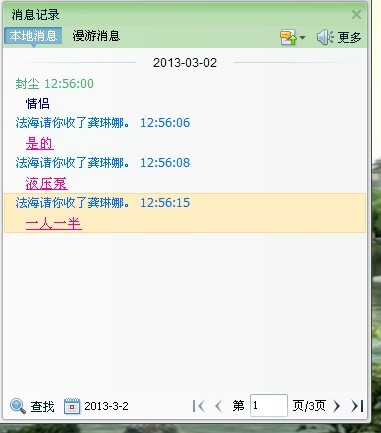This screenshot has width=381, height=433.
Task: Click the magnifier search icon
Action: pyautogui.click(x=18, y=406)
